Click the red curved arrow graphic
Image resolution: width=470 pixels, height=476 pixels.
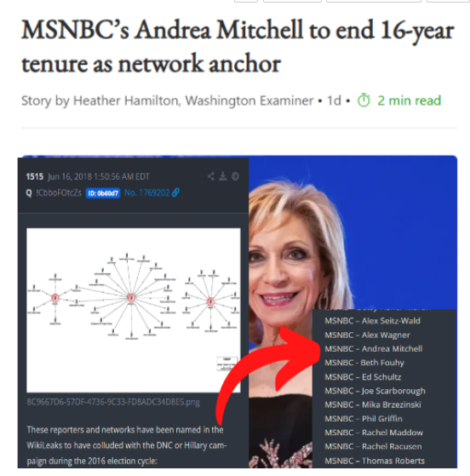[267, 375]
